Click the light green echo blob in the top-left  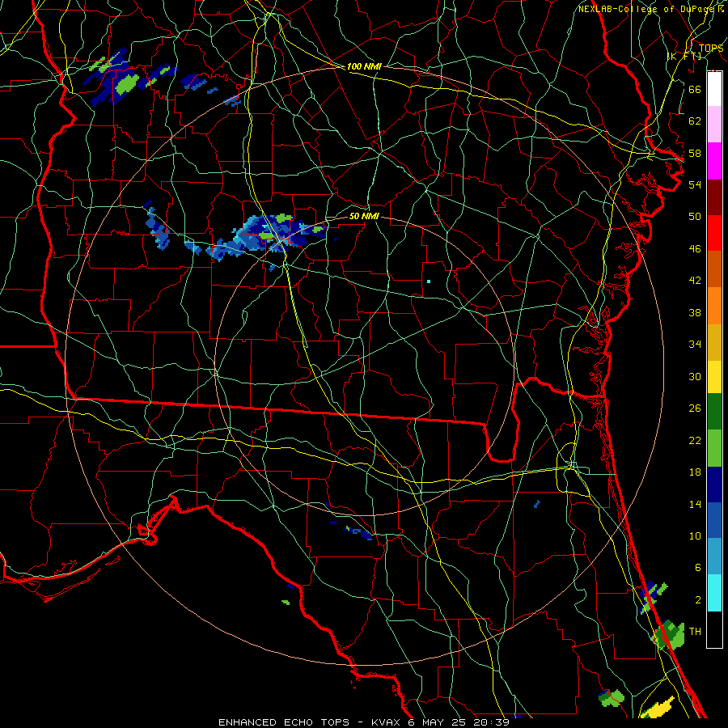pyautogui.click(x=127, y=83)
